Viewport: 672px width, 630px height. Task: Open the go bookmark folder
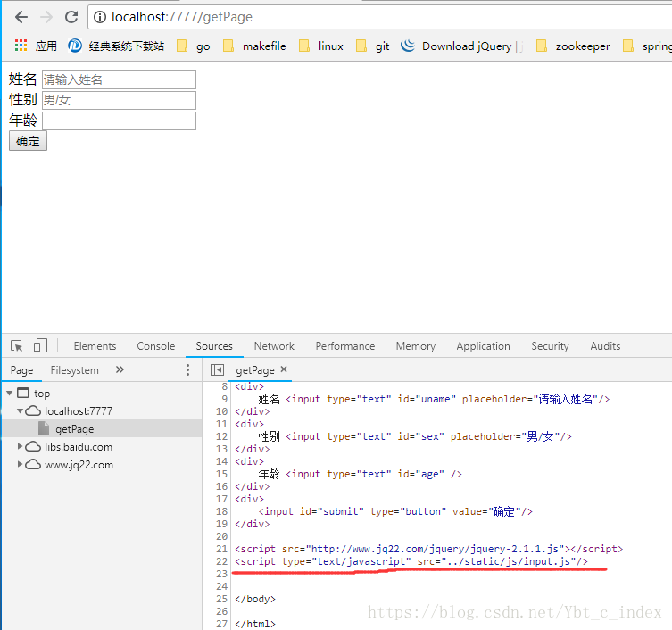[x=194, y=46]
